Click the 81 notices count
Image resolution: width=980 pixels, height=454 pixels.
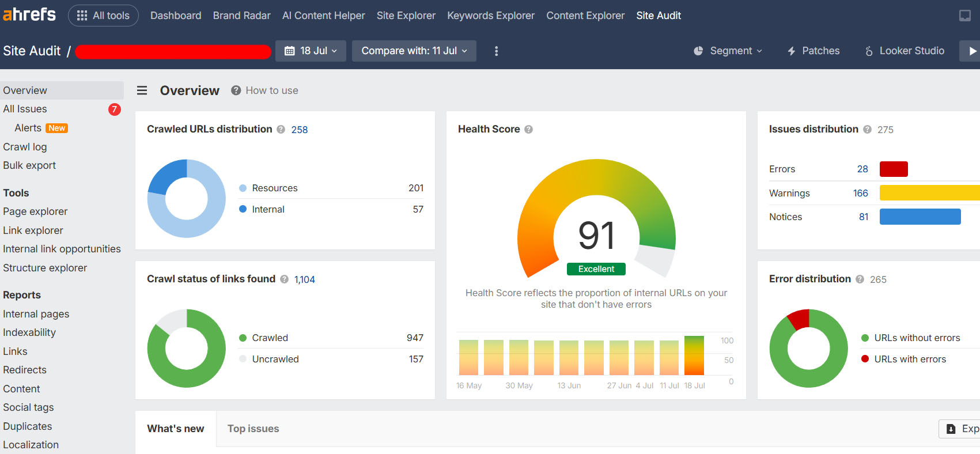click(x=864, y=217)
